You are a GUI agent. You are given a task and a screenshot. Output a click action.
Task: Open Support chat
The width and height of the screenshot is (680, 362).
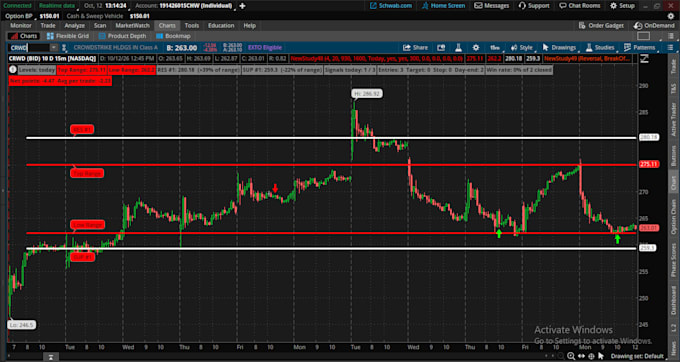click(x=534, y=6)
